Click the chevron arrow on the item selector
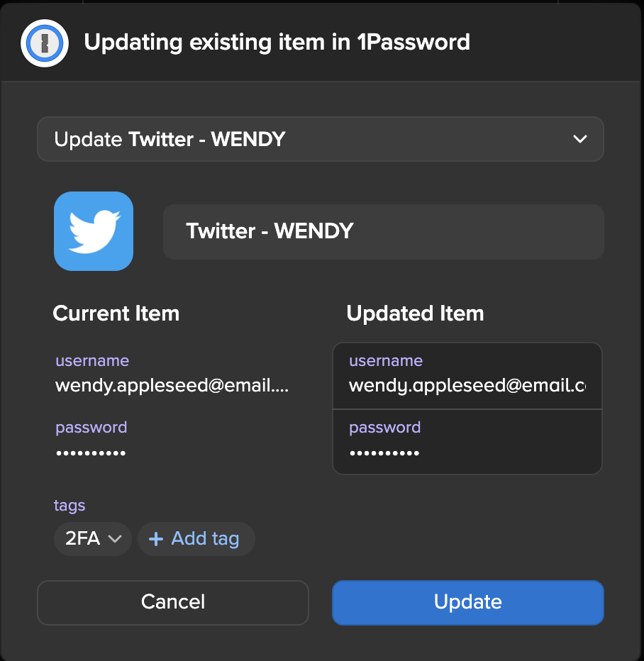Image resolution: width=644 pixels, height=661 pixels. pyautogui.click(x=579, y=139)
